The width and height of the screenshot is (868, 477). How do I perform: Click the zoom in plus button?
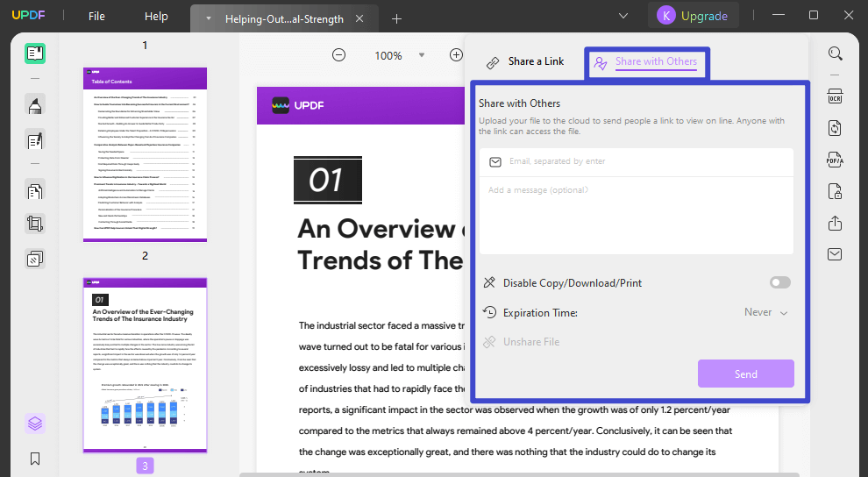click(x=456, y=54)
